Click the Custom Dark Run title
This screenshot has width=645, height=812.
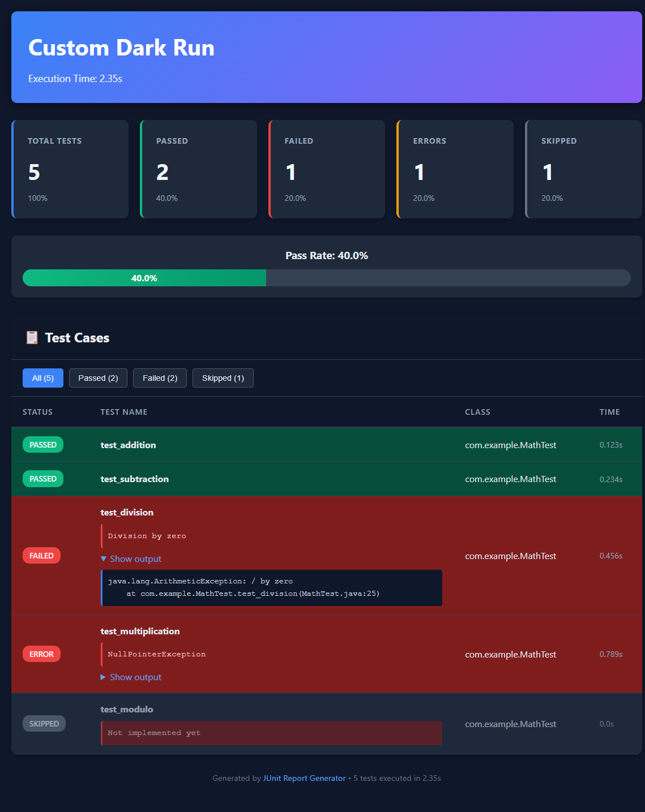(121, 48)
